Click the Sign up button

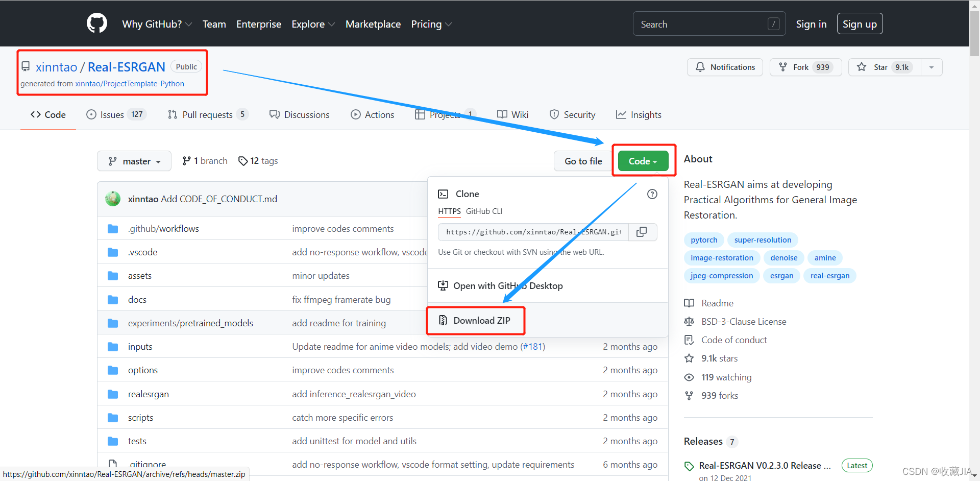click(860, 24)
